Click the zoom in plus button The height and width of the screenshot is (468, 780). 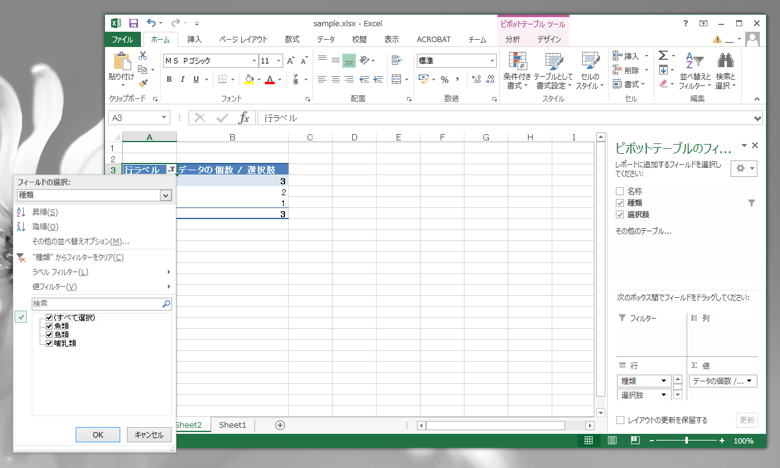coord(722,441)
